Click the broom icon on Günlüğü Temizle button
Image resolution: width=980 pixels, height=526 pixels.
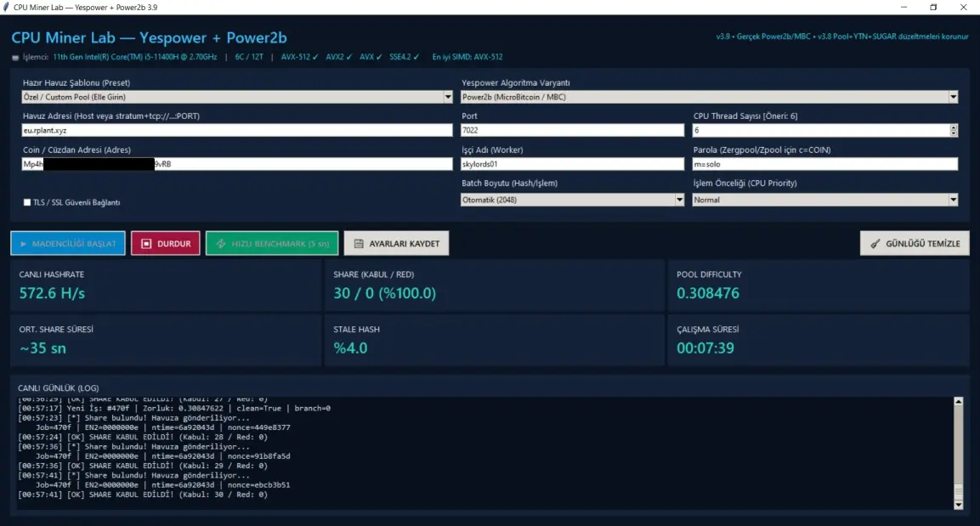tap(875, 244)
